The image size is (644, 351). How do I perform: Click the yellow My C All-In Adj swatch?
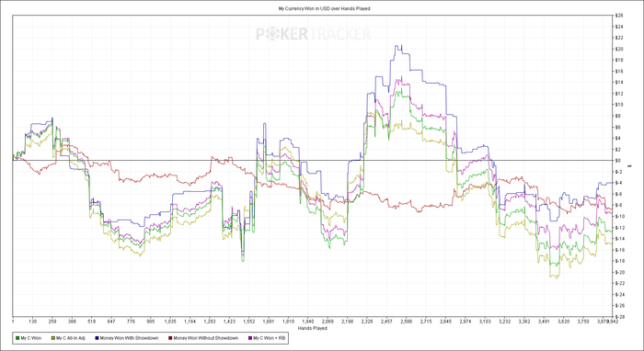pyautogui.click(x=53, y=338)
